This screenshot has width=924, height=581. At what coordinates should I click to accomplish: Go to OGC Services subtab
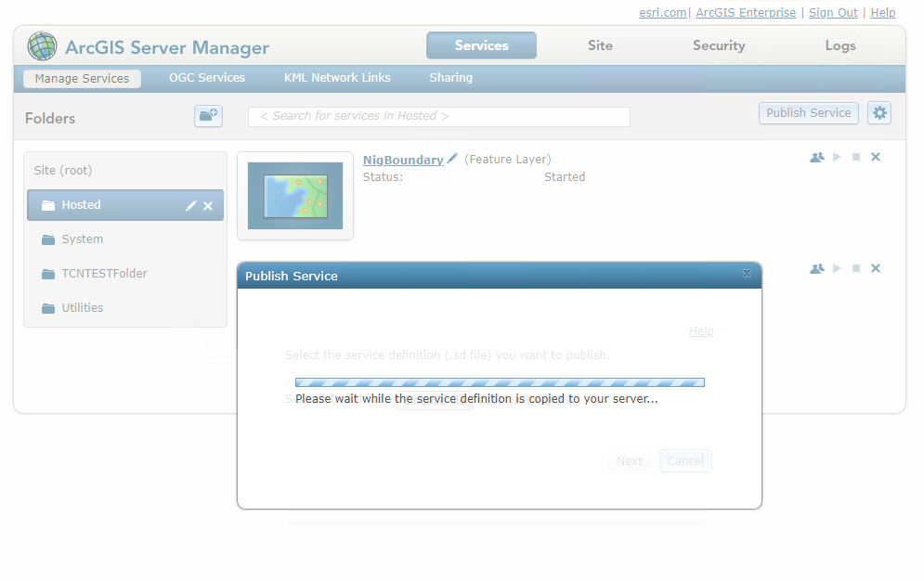pos(207,78)
